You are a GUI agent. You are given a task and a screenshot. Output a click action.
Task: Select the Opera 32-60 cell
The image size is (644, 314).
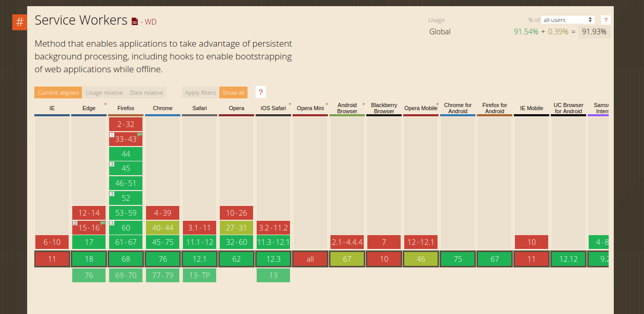(236, 242)
